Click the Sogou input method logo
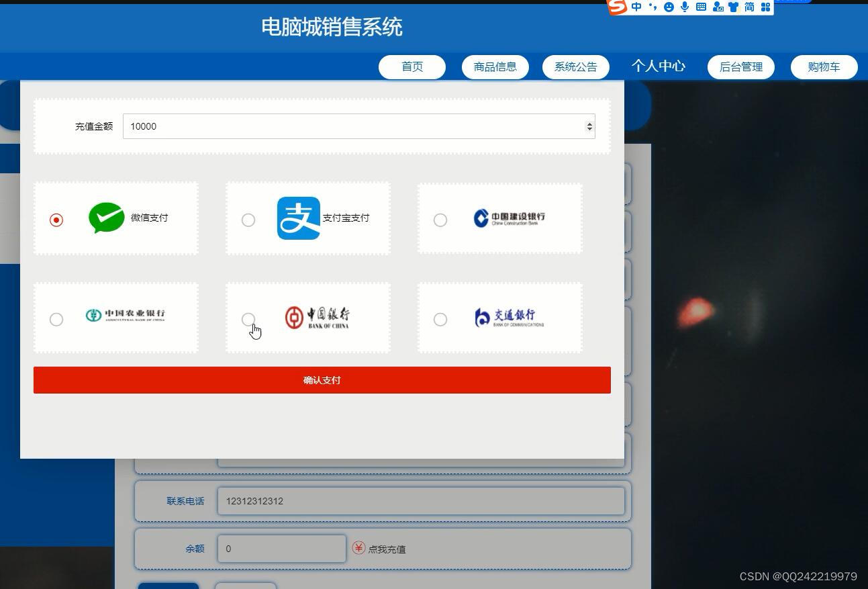The image size is (868, 589). 617,7
